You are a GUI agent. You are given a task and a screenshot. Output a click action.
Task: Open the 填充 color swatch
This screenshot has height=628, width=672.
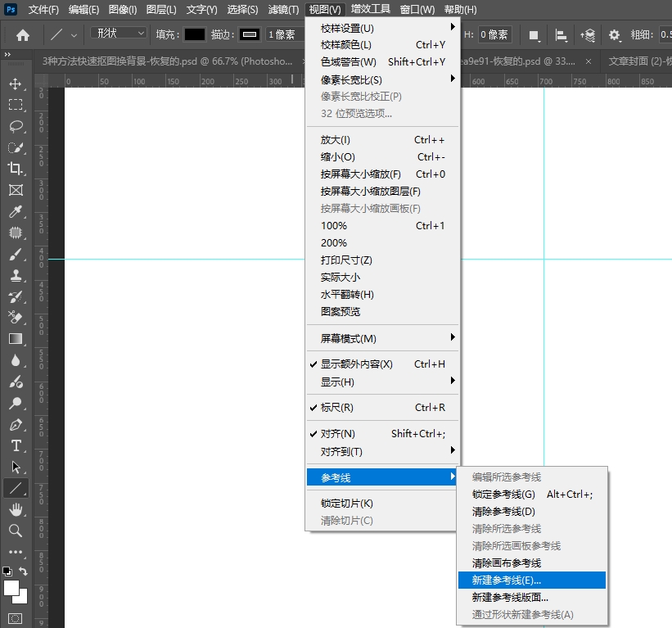(x=194, y=35)
